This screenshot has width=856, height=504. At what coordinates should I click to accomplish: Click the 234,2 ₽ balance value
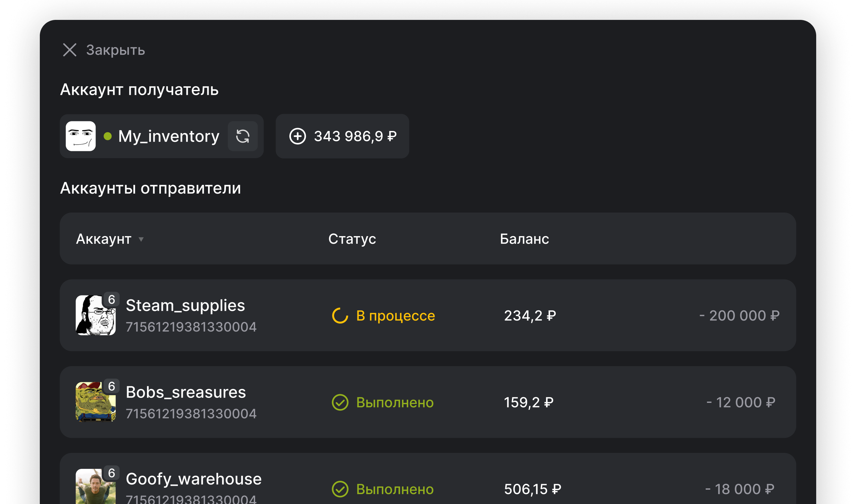click(530, 316)
